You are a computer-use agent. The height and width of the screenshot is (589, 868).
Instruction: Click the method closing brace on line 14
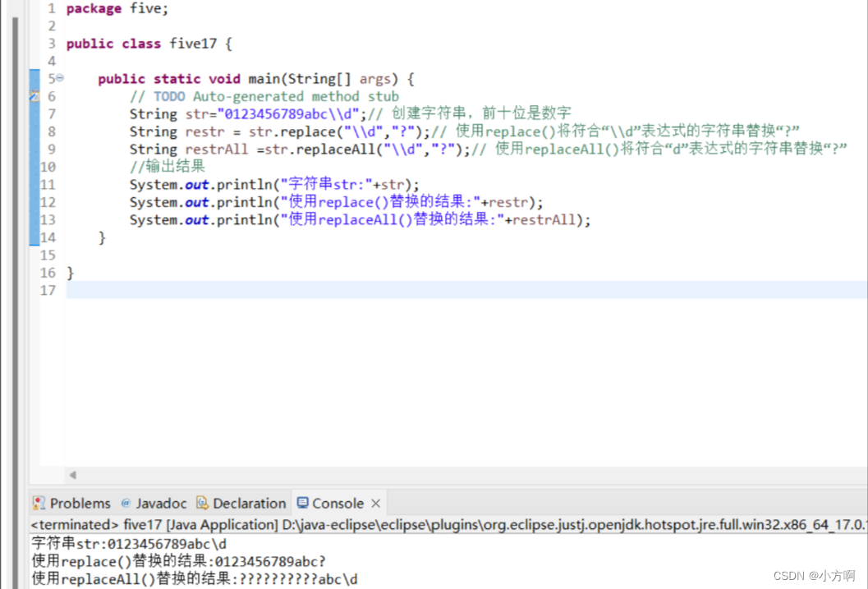point(102,237)
